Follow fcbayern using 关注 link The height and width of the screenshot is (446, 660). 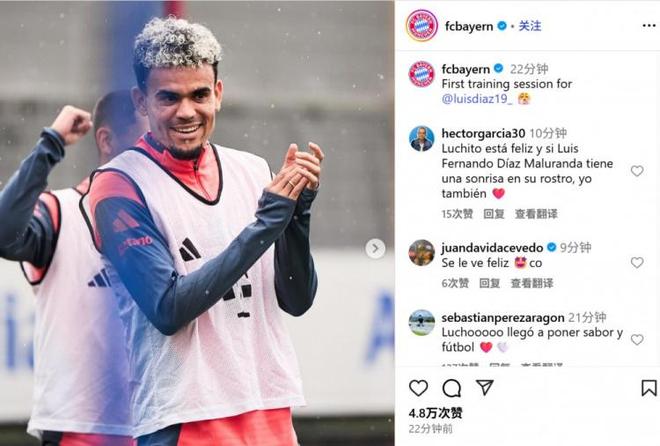[x=530, y=26]
